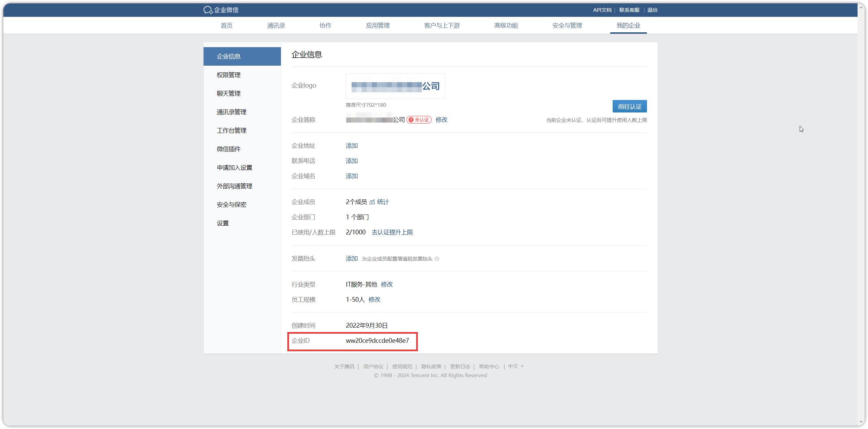Select 企业信息 in the left sidebar
The width and height of the screenshot is (868, 429).
tap(242, 56)
